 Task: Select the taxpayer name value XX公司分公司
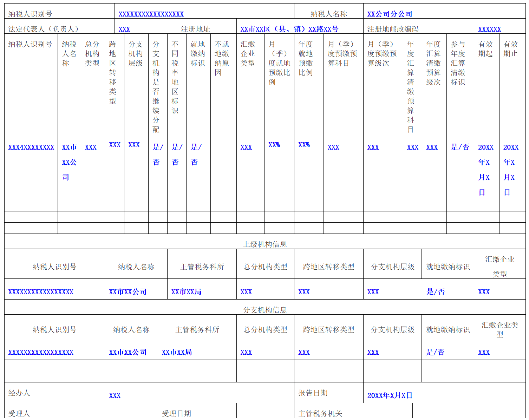390,14
